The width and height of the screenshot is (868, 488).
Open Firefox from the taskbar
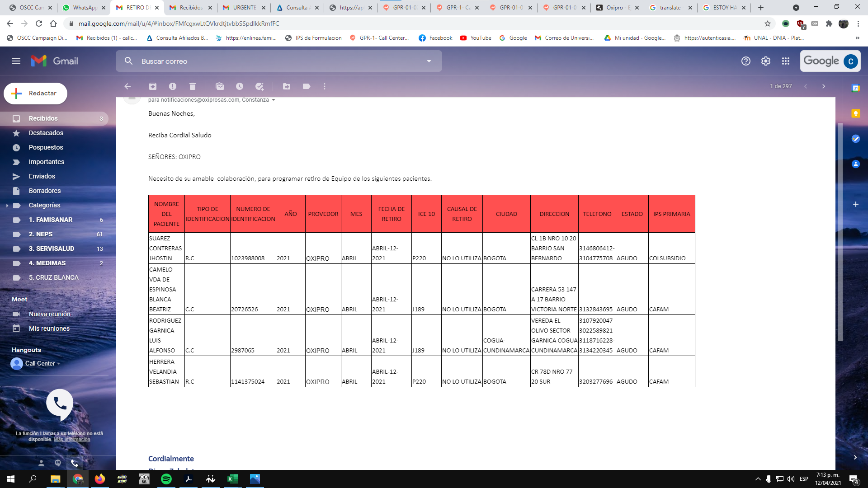pos(100,479)
